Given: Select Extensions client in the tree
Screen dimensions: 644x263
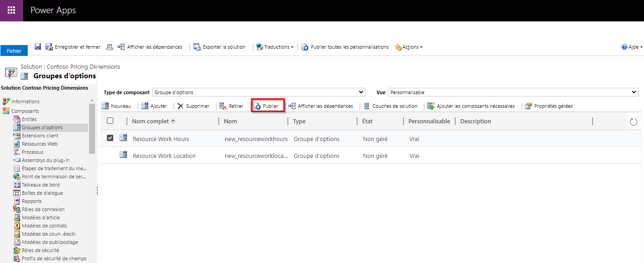Looking at the screenshot, I should [x=40, y=136].
